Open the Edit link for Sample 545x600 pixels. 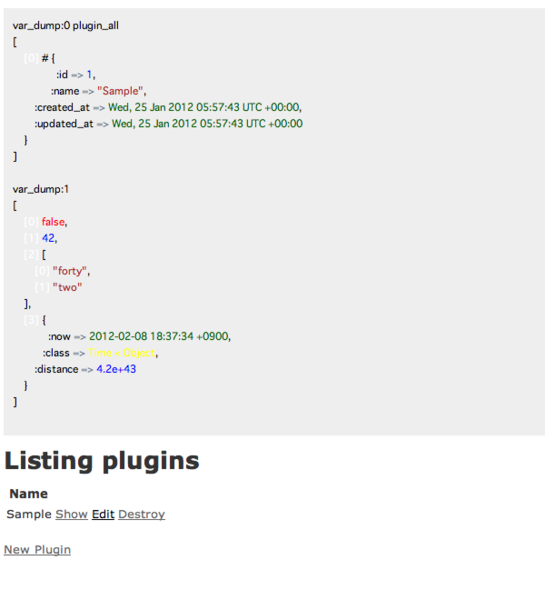[103, 514]
